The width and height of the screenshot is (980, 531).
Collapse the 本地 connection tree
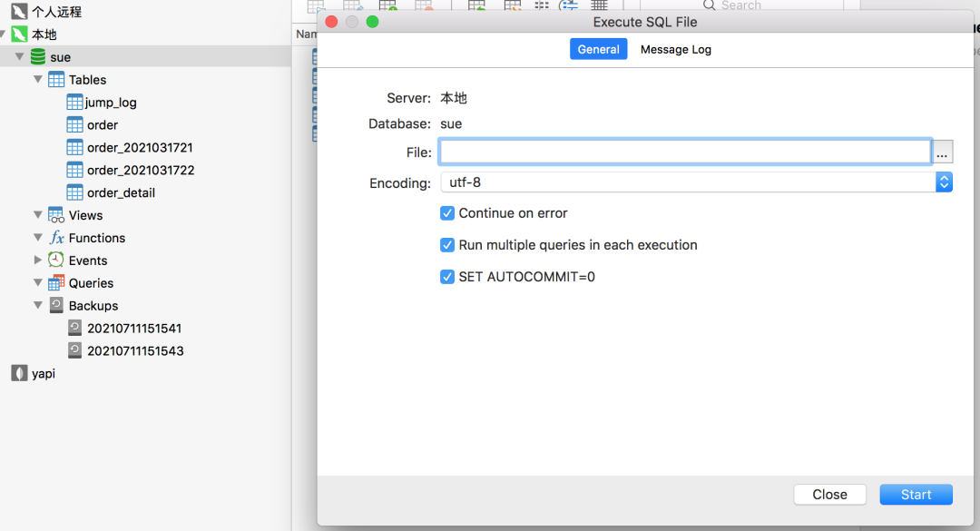tap(3, 34)
